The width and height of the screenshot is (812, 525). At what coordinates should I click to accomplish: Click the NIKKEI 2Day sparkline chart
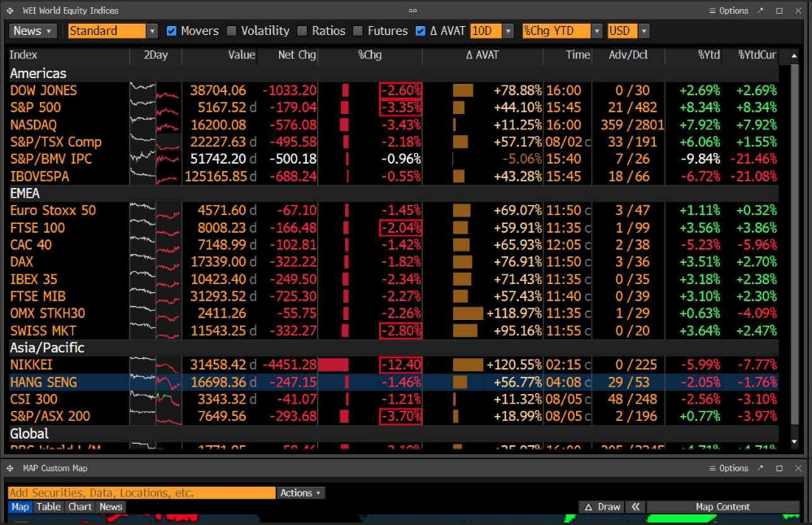click(155, 365)
